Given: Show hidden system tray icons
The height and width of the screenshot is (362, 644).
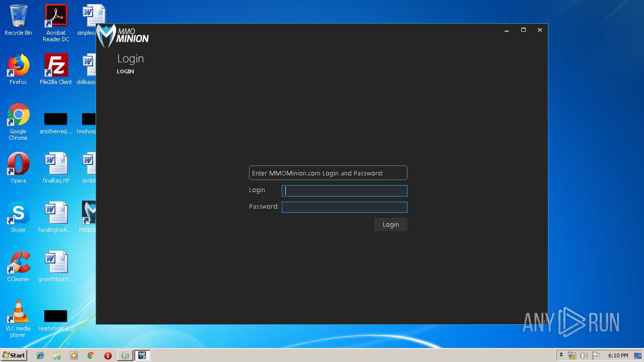Looking at the screenshot, I should (561, 355).
